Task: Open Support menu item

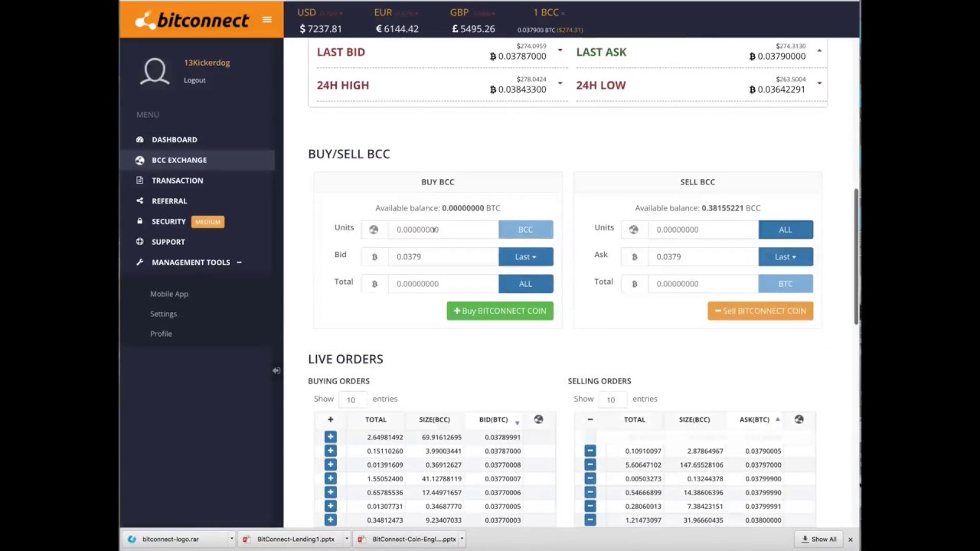Action: pyautogui.click(x=168, y=242)
